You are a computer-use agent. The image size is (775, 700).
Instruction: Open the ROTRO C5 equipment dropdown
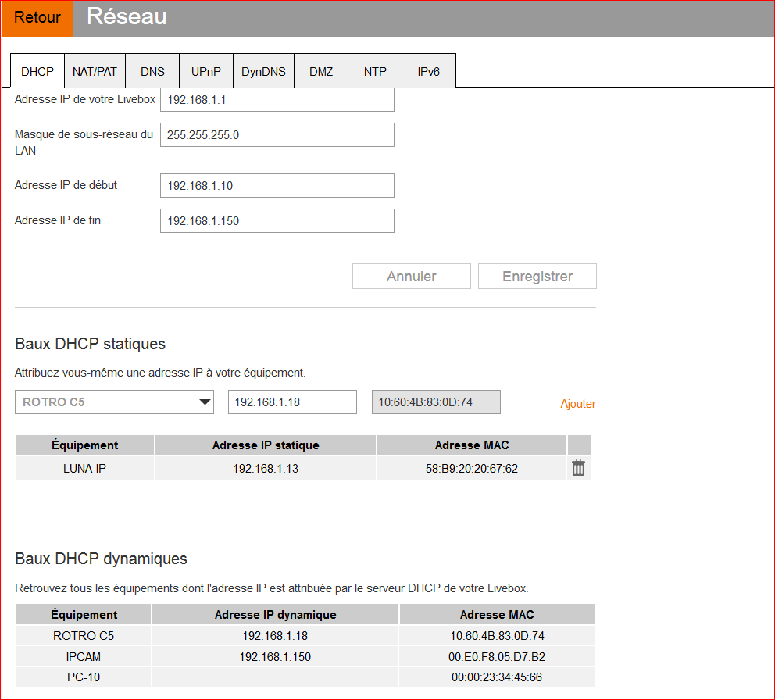point(114,402)
